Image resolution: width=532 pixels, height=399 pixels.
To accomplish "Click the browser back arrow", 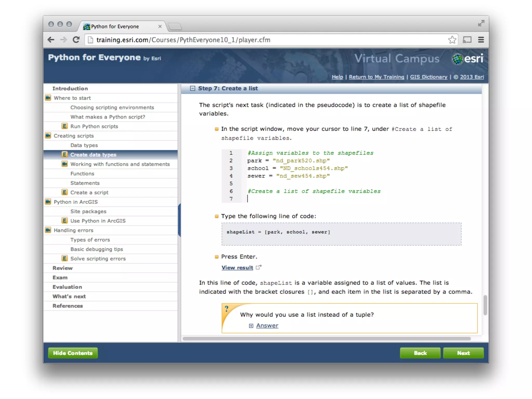I will pos(51,40).
